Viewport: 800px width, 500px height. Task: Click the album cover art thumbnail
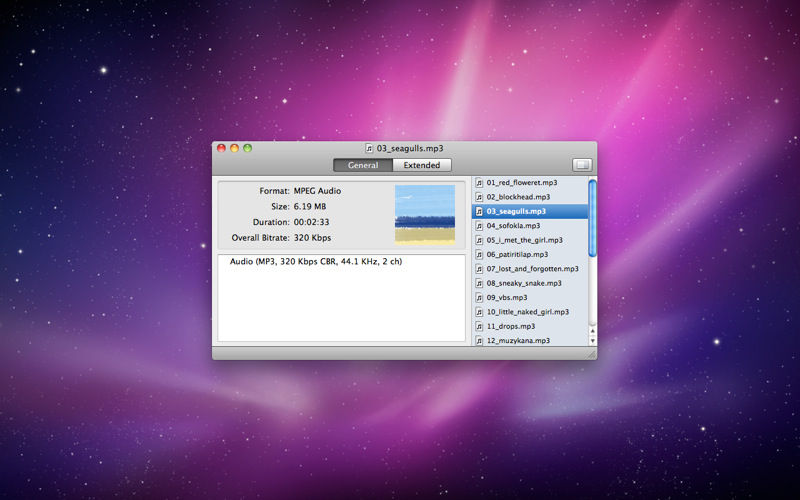(x=425, y=215)
